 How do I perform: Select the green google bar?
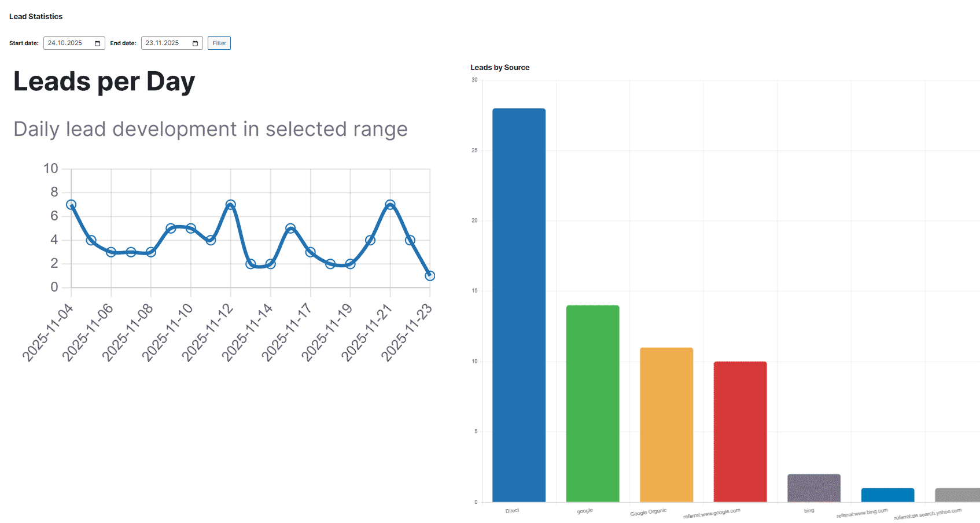tap(592, 403)
